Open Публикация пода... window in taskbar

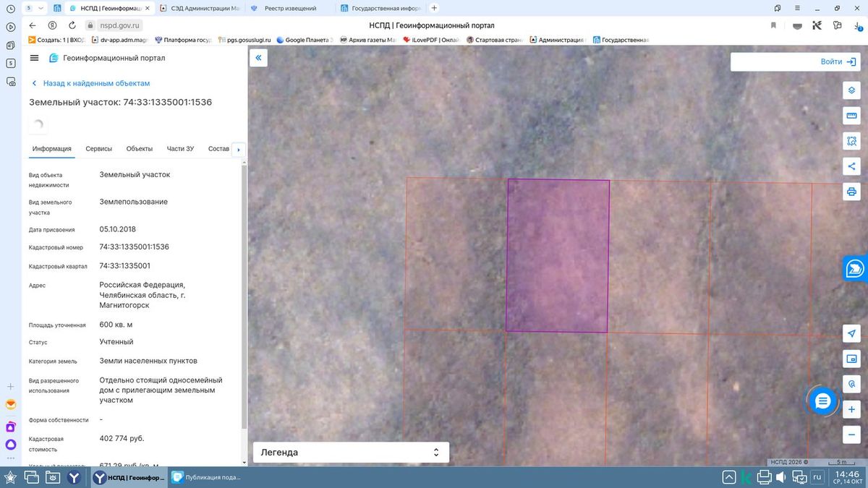(206, 477)
